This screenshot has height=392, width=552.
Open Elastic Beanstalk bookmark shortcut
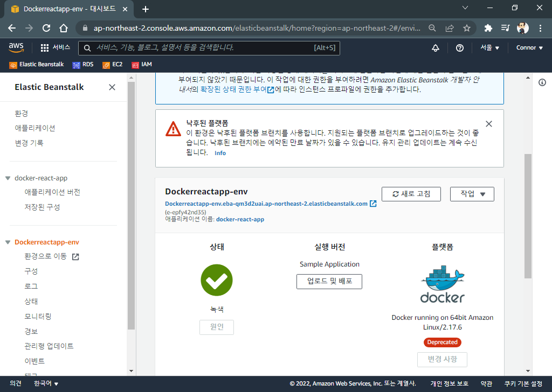(37, 64)
